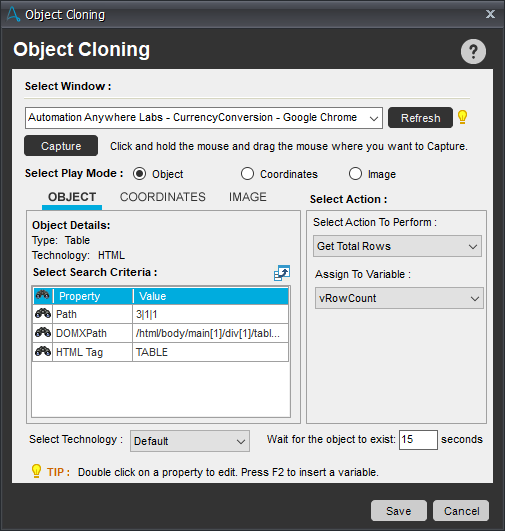Click the Automation Anywhere logo icon
The width and height of the screenshot is (505, 531).
13,14
